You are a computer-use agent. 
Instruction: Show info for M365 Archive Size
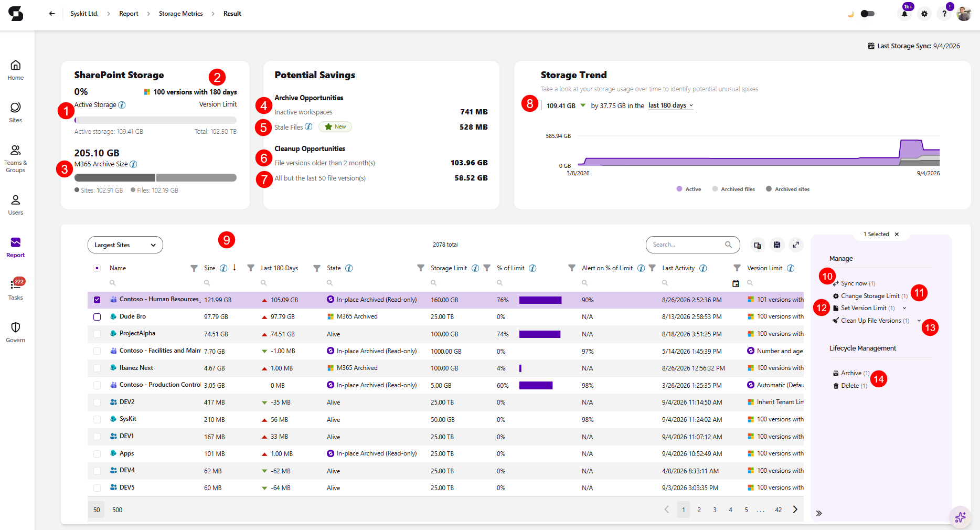click(133, 164)
